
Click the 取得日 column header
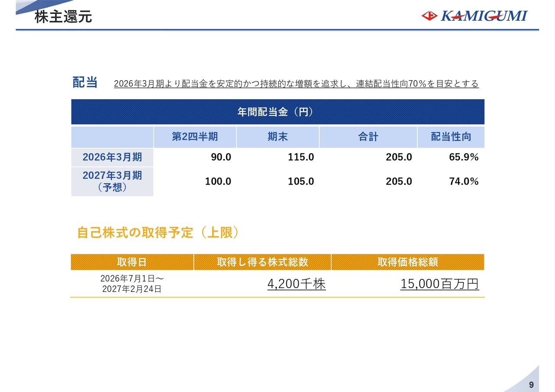click(x=132, y=262)
